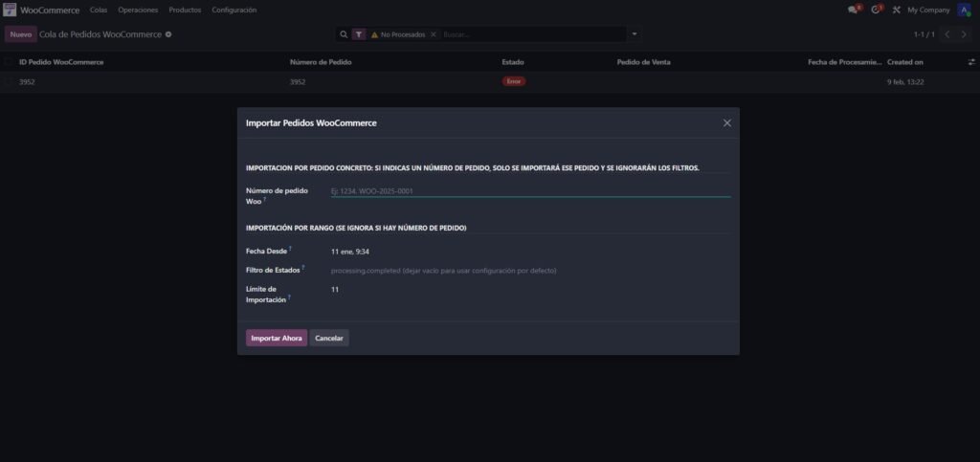This screenshot has width=980, height=462.
Task: Sort by Fecha de Procesamiento column header
Action: coord(845,62)
